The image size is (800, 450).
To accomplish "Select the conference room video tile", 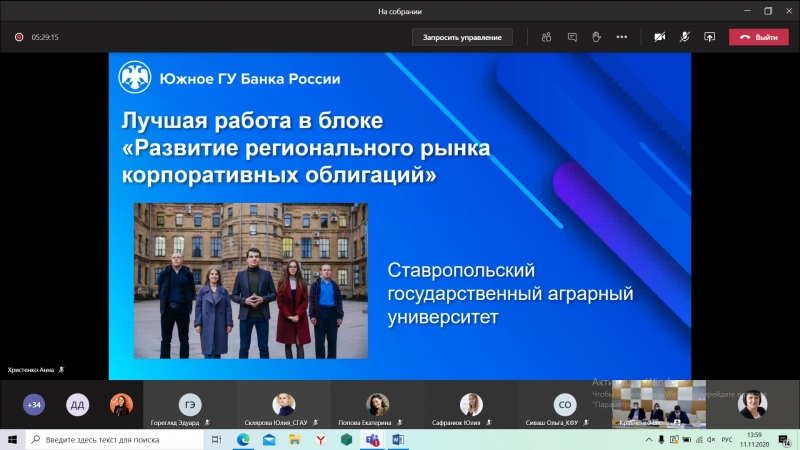I will (x=659, y=404).
